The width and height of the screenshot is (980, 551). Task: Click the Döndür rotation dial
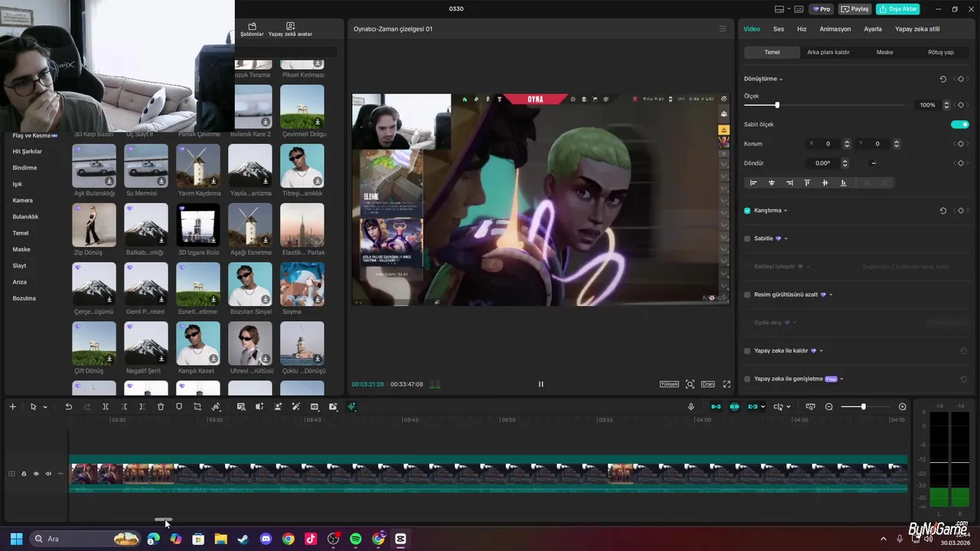tap(872, 163)
